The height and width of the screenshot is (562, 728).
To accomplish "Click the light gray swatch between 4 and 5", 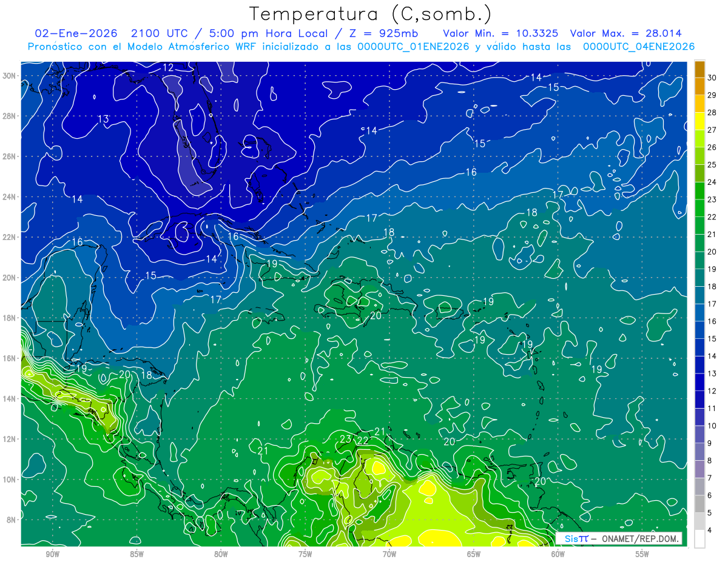I will tap(699, 521).
